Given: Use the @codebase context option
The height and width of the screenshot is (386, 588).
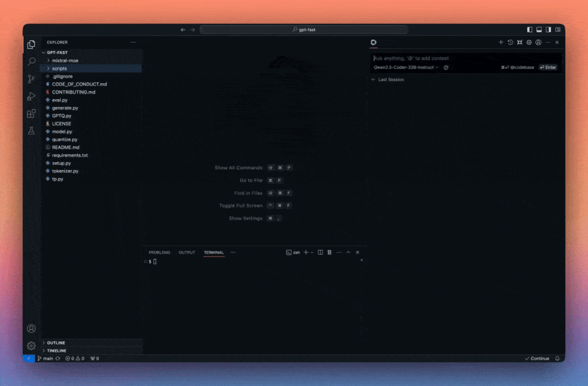Looking at the screenshot, I should tap(518, 68).
